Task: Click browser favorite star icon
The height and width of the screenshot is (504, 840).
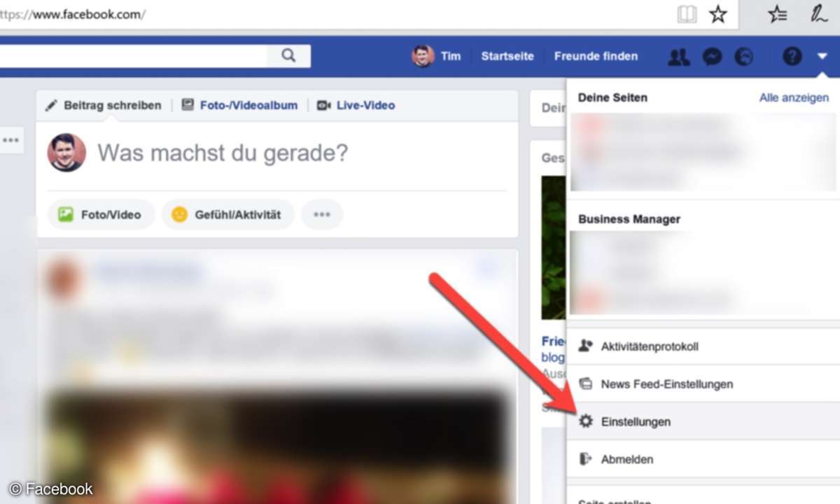Action: (718, 15)
